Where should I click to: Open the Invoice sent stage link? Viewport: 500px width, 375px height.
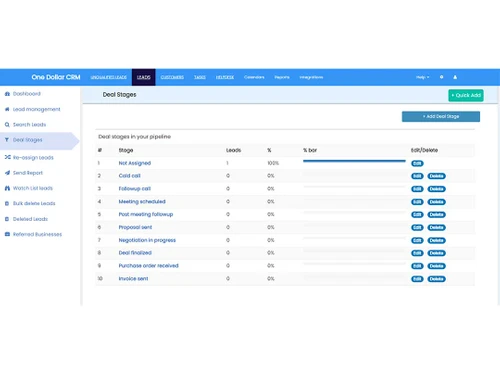[133, 279]
